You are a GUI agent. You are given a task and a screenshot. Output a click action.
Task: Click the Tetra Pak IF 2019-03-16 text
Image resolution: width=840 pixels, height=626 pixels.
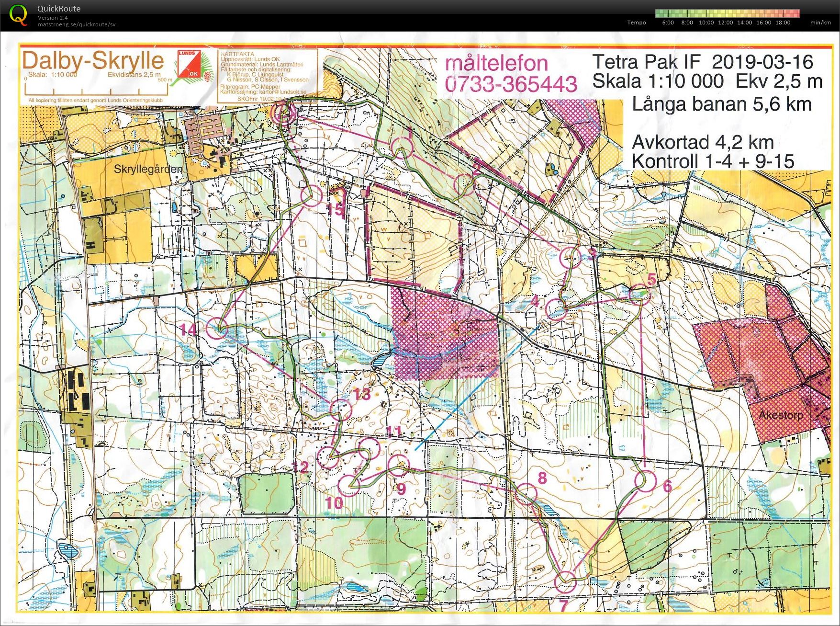tap(703, 62)
